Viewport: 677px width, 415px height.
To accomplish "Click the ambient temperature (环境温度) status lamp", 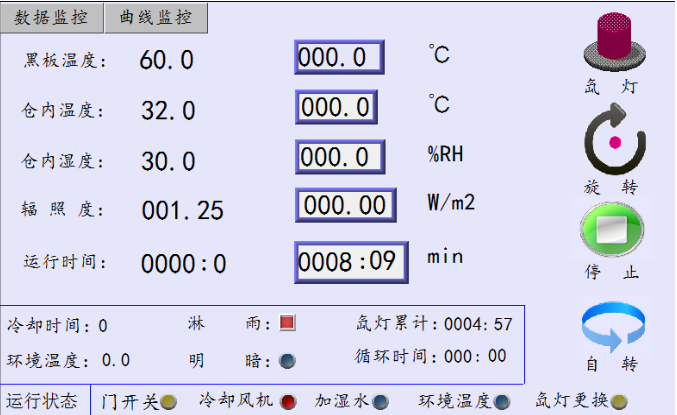I will click(x=502, y=402).
